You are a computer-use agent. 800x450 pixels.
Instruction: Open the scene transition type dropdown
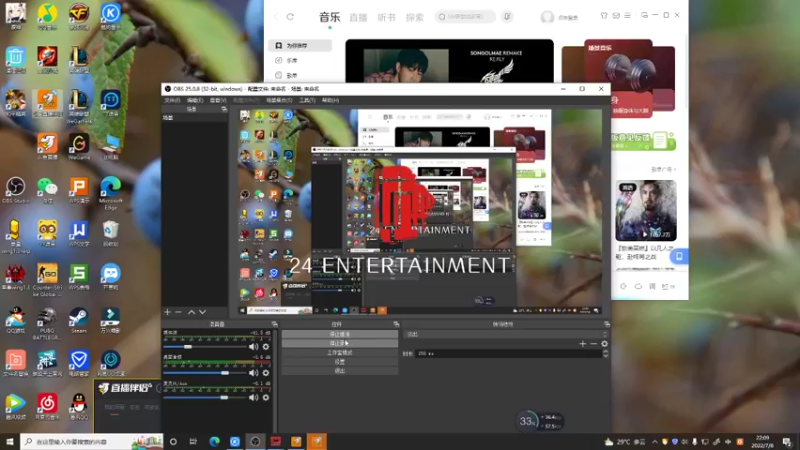506,334
